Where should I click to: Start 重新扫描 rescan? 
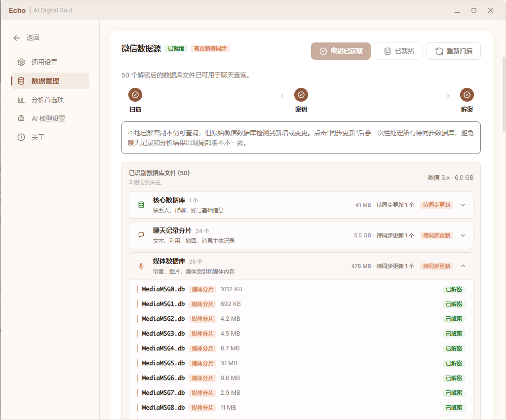[453, 51]
